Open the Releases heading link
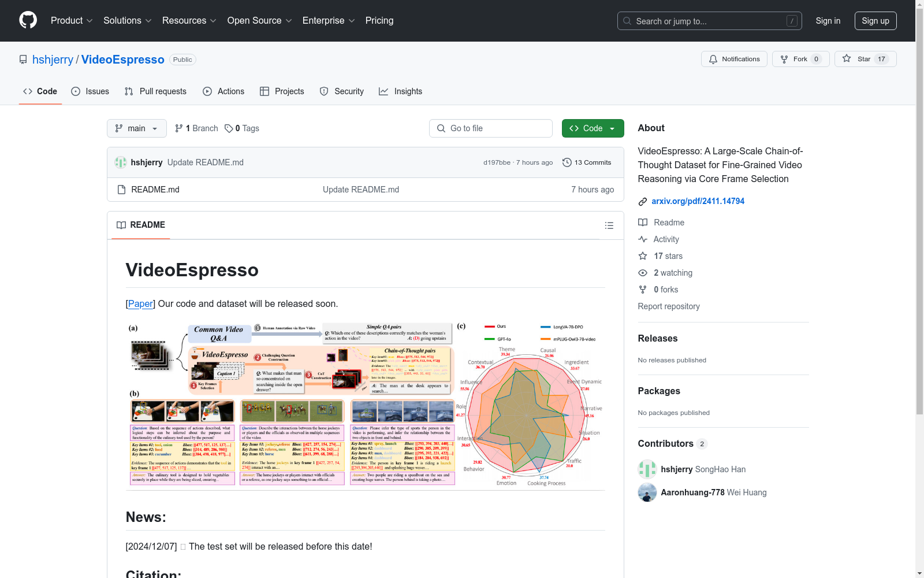 pyautogui.click(x=658, y=339)
